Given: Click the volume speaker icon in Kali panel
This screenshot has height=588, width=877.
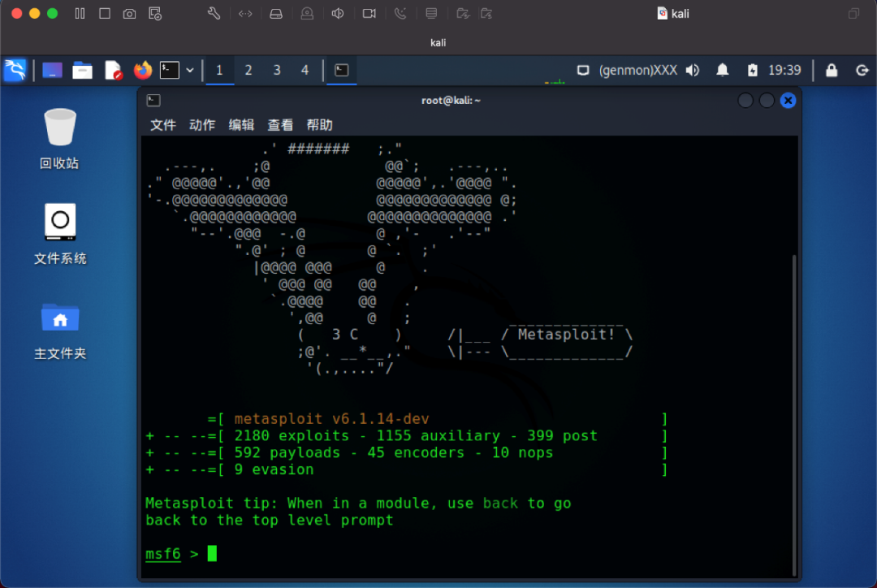Looking at the screenshot, I should 693,71.
